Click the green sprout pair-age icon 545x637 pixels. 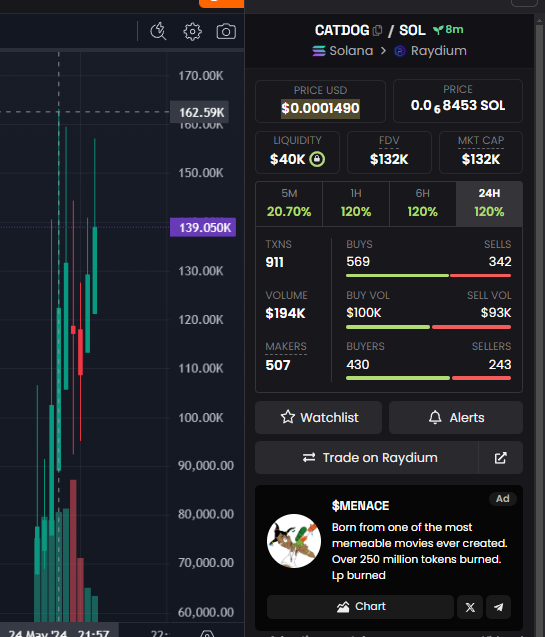pyautogui.click(x=438, y=30)
